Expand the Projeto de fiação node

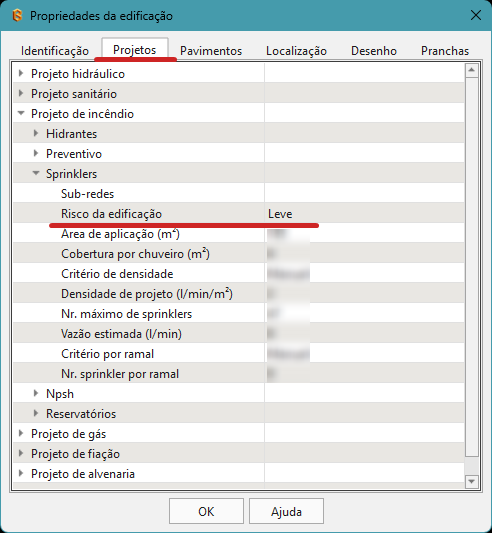(21, 453)
